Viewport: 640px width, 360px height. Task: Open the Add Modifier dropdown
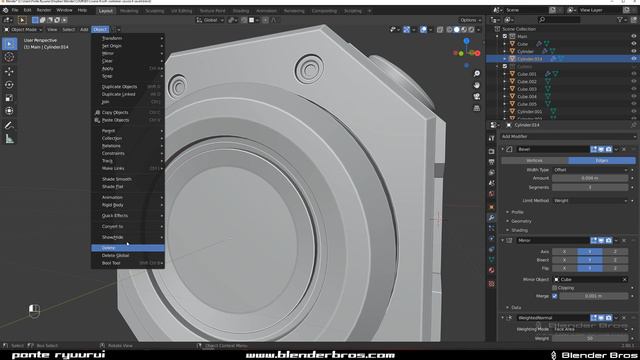coord(568,136)
